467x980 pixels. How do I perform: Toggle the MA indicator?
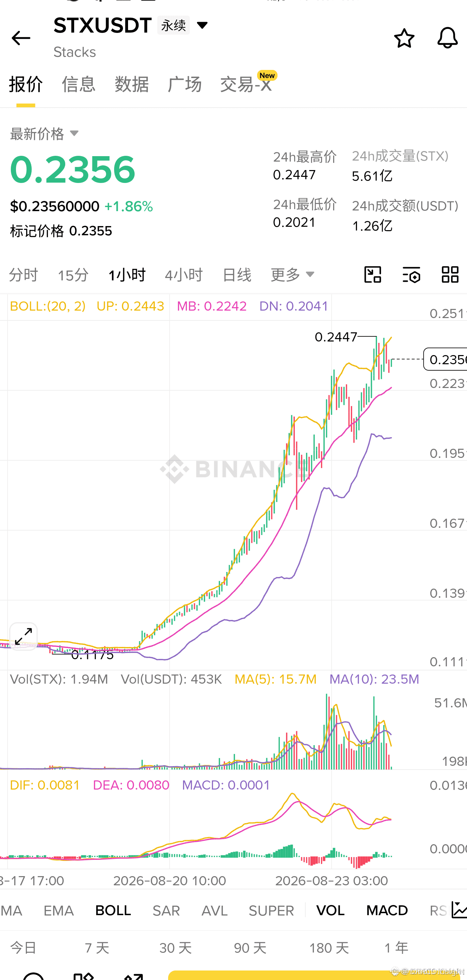click(x=11, y=910)
